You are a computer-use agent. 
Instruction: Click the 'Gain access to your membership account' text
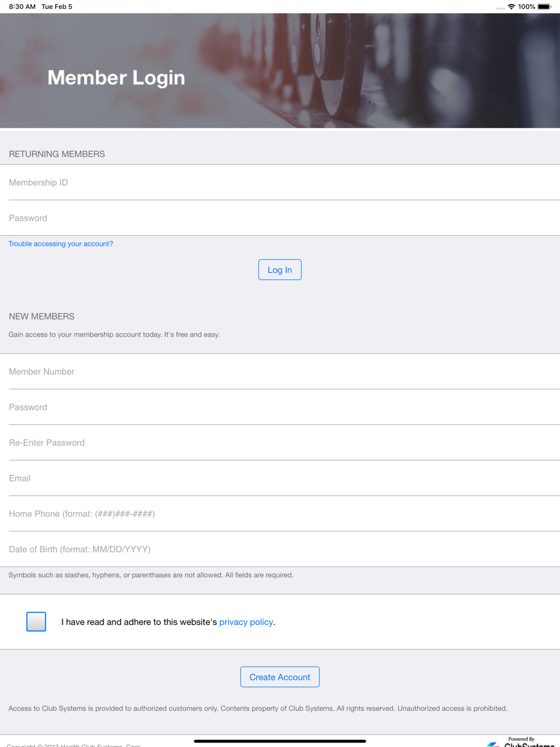pos(114,334)
